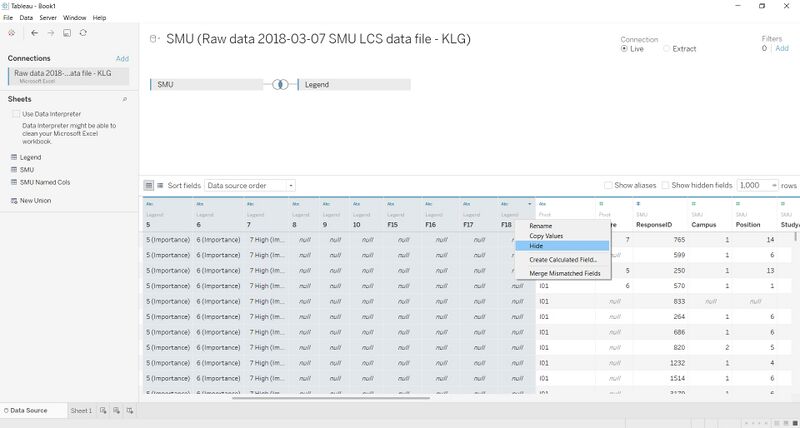Select the Extract connection option
The width and height of the screenshot is (800, 428).
pos(666,49)
